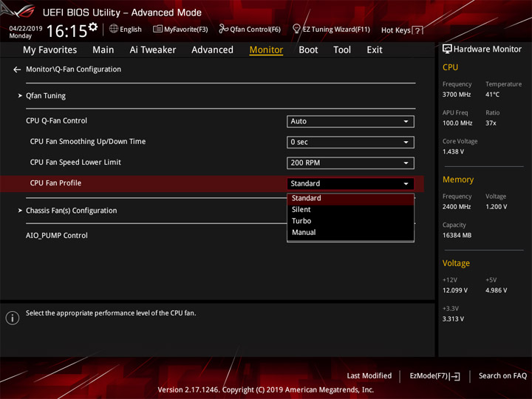The height and width of the screenshot is (399, 532).
Task: Click Search on FAQ
Action: (502, 375)
